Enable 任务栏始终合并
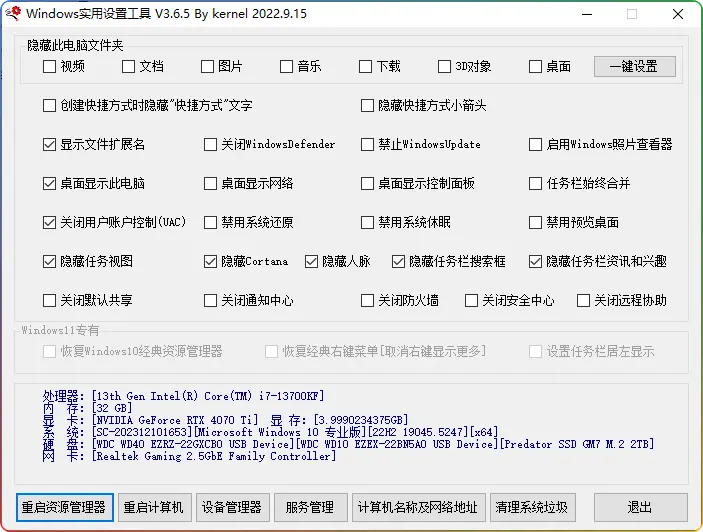Image resolution: width=703 pixels, height=532 pixels. (x=535, y=183)
